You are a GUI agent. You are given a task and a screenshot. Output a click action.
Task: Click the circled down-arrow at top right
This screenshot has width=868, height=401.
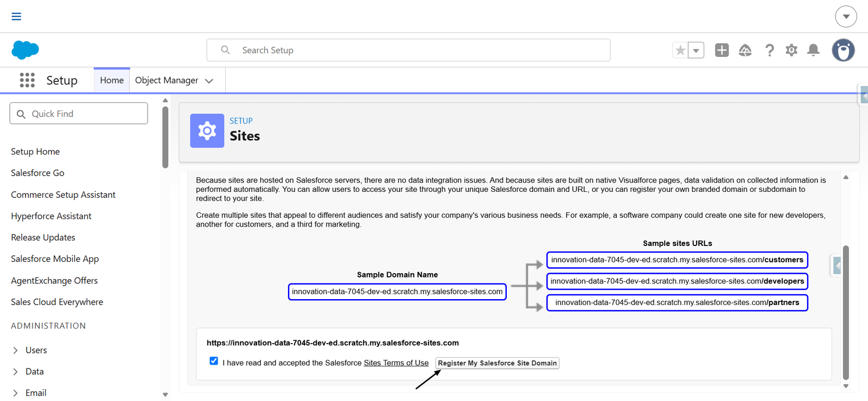846,16
